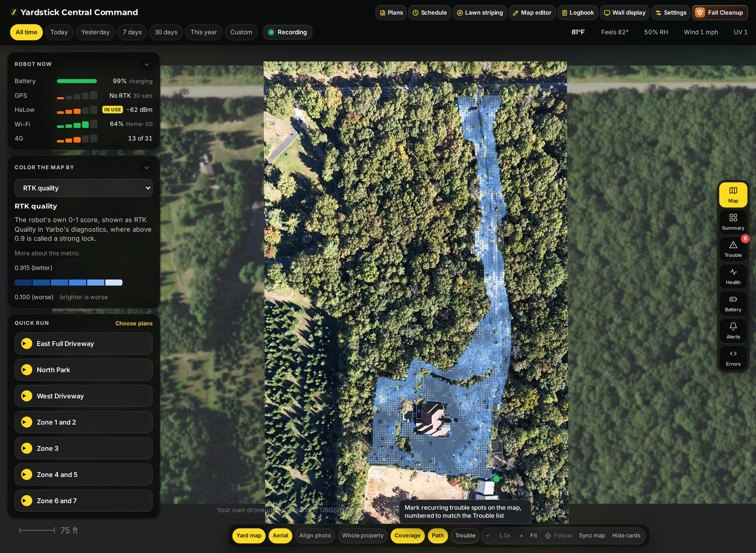Open the Health panel icon

(733, 276)
